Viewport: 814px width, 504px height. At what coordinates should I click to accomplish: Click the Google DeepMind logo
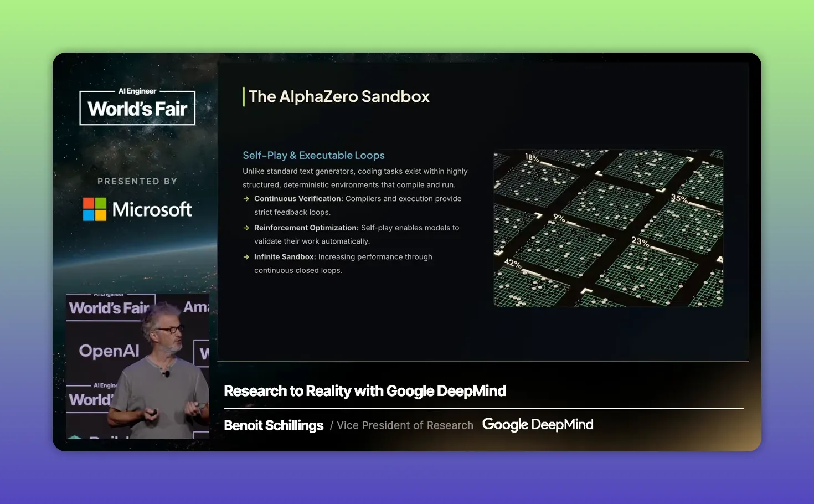click(538, 425)
